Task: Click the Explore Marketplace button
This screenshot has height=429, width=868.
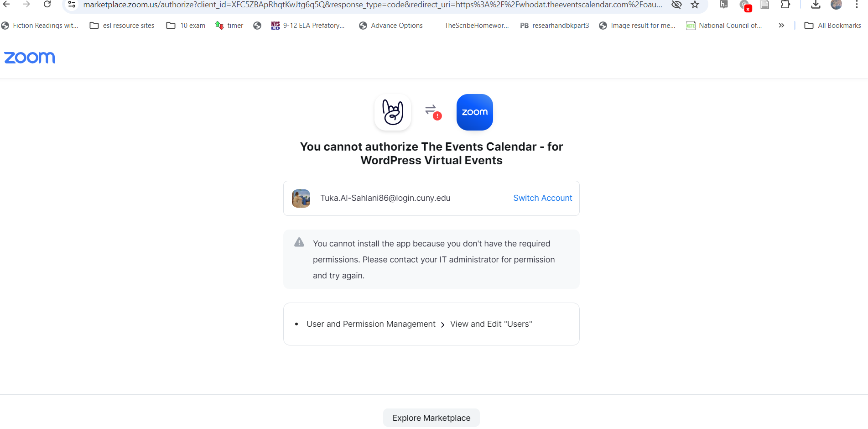Action: 431,418
